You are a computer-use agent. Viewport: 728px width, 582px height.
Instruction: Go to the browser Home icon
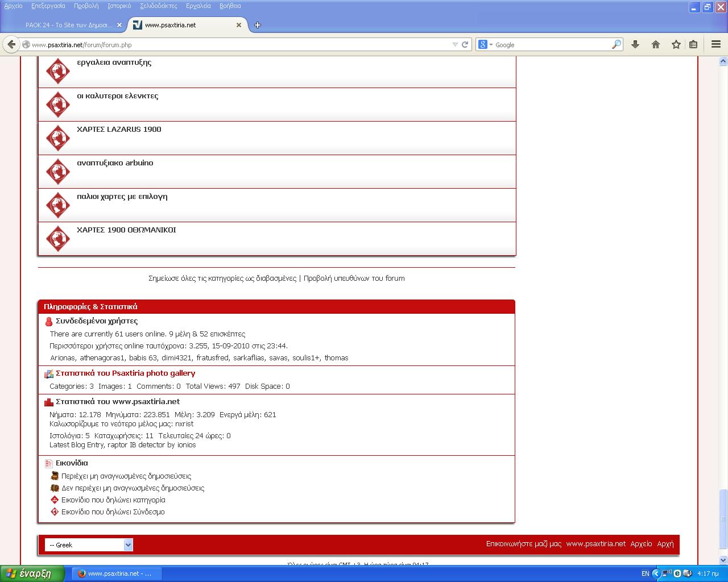[x=656, y=44]
